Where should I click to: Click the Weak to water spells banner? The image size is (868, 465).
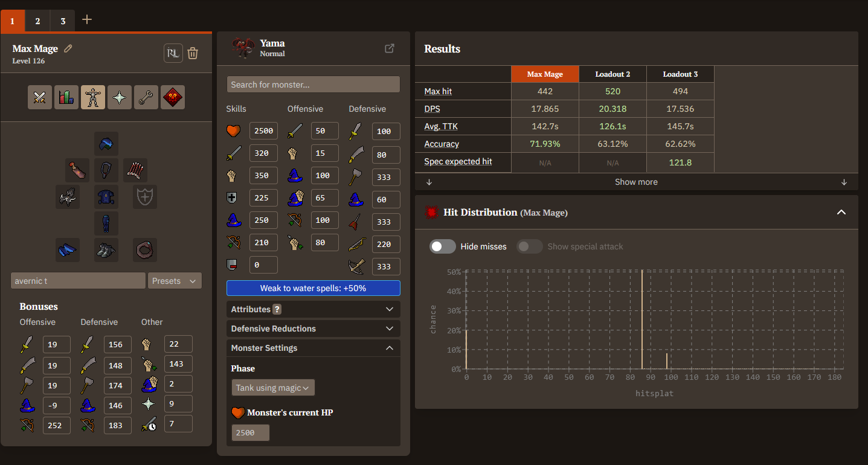pos(313,288)
